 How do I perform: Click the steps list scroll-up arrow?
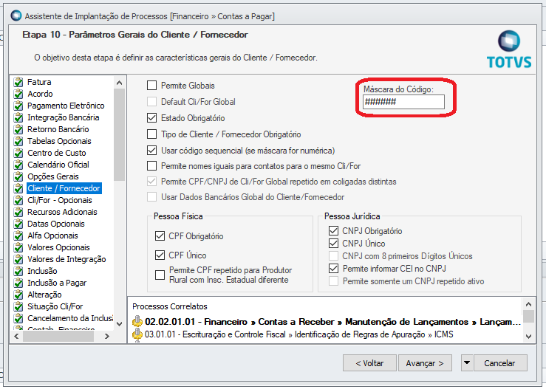[x=119, y=83]
